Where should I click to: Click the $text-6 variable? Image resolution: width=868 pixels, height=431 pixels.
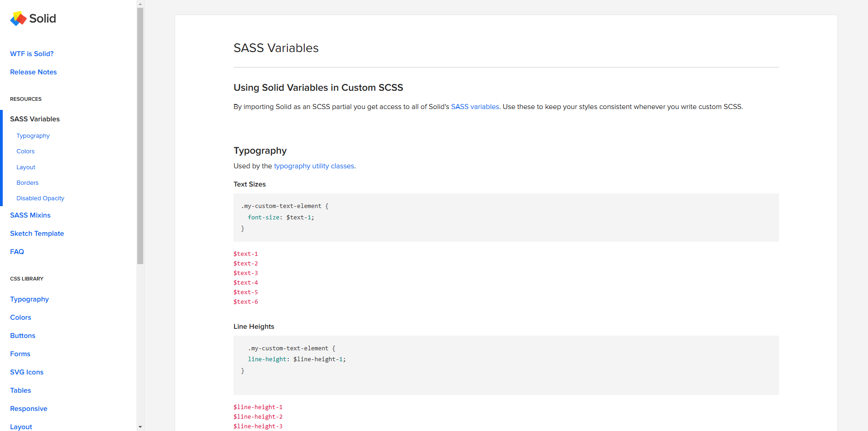tap(246, 302)
